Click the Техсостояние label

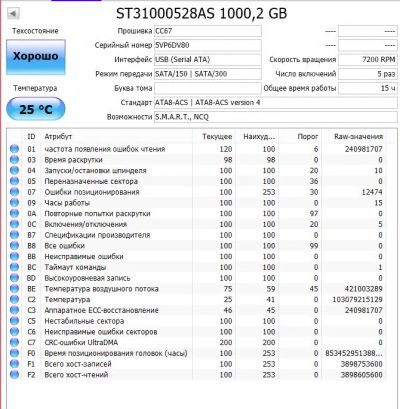(x=35, y=31)
